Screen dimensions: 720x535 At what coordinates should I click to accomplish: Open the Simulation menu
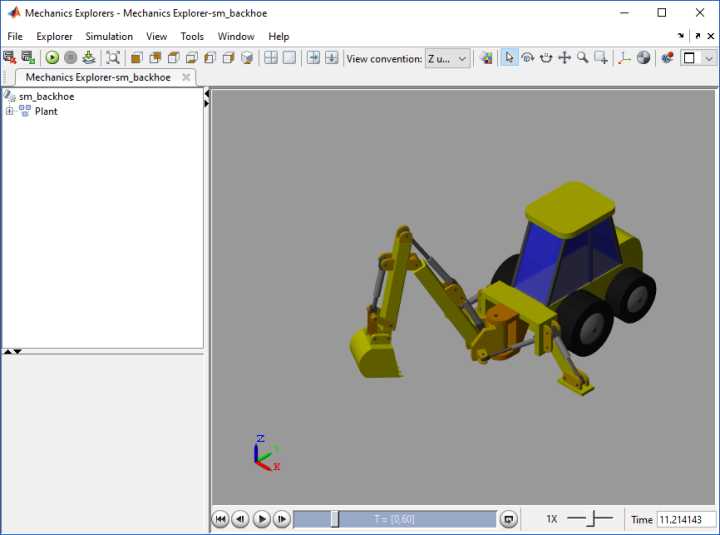109,36
